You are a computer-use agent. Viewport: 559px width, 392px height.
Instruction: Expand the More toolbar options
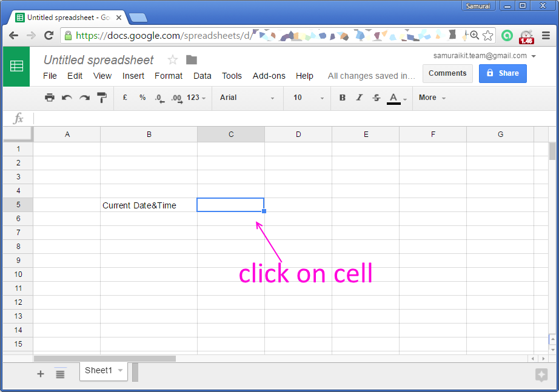pyautogui.click(x=432, y=98)
